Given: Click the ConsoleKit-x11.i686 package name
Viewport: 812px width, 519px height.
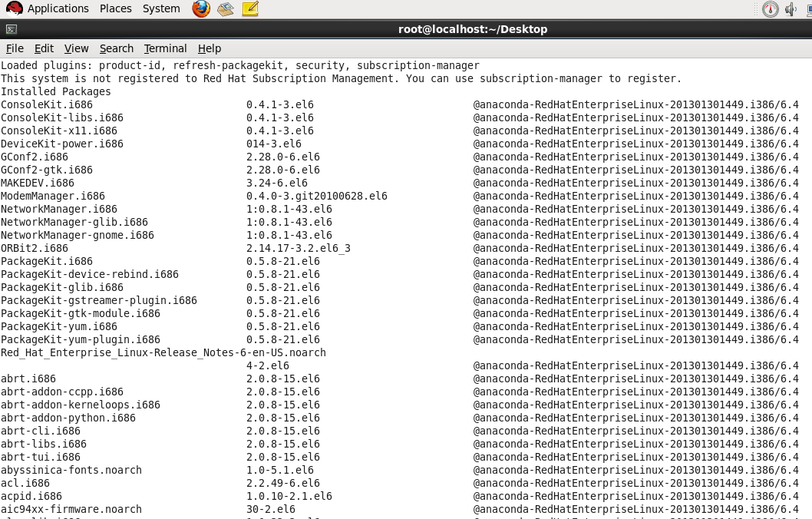Looking at the screenshot, I should [x=59, y=131].
